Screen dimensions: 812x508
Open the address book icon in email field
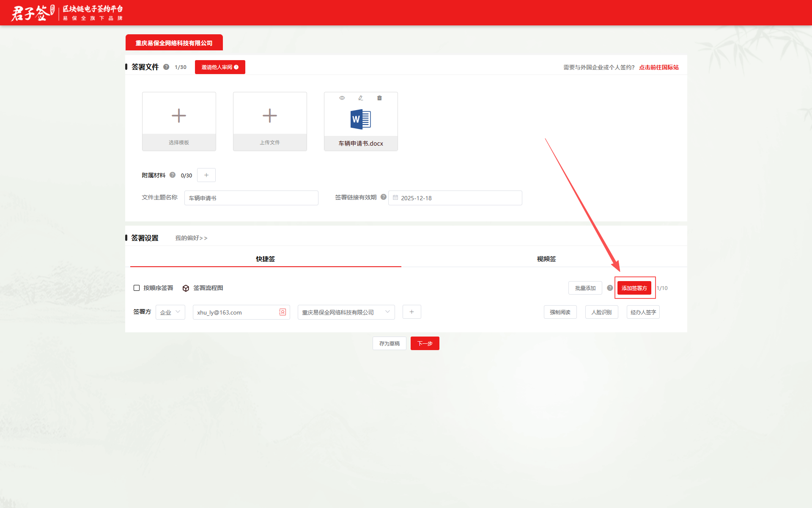pos(283,312)
